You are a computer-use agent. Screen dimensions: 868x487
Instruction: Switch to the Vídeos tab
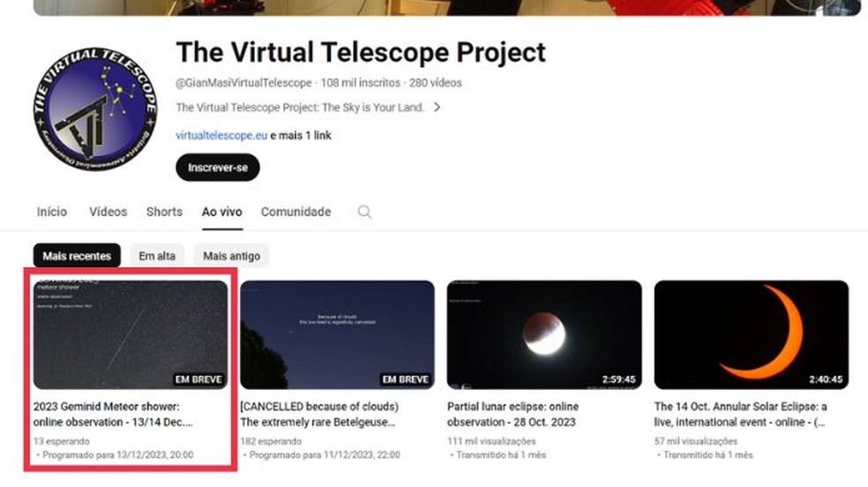click(x=108, y=212)
